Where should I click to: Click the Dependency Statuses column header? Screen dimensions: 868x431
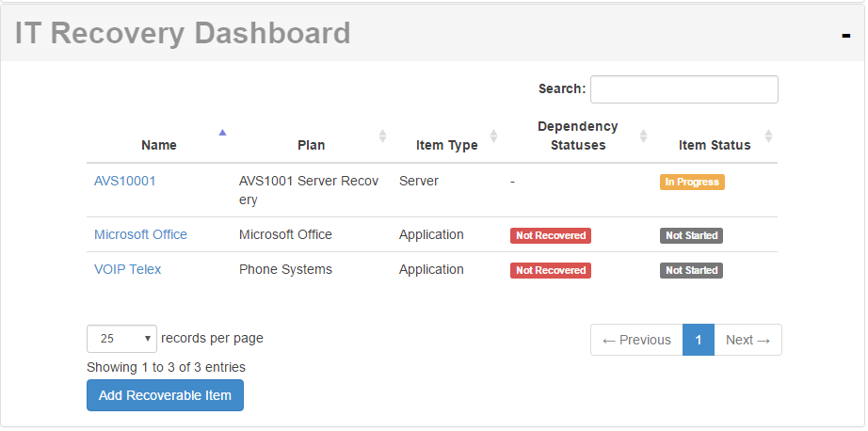pyautogui.click(x=577, y=136)
